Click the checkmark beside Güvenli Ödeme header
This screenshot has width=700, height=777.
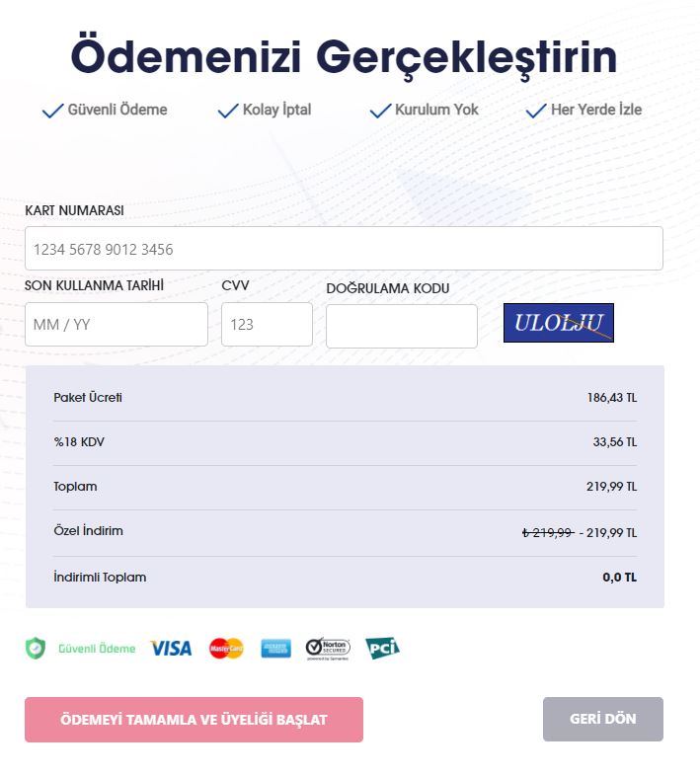coord(53,111)
